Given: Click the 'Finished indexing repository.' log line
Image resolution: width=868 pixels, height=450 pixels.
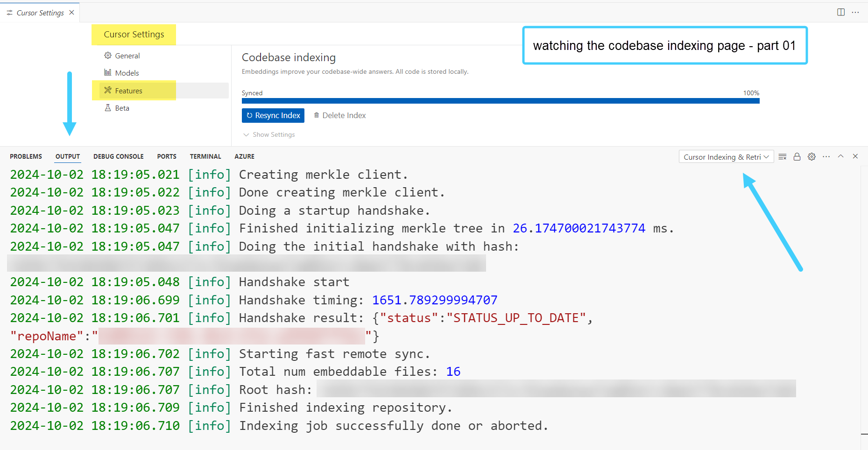Looking at the screenshot, I should (346, 408).
